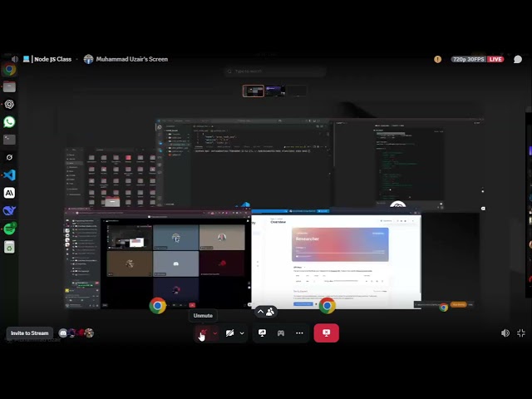
Task: Open the stream chat bubble icon
Action: pyautogui.click(x=518, y=59)
